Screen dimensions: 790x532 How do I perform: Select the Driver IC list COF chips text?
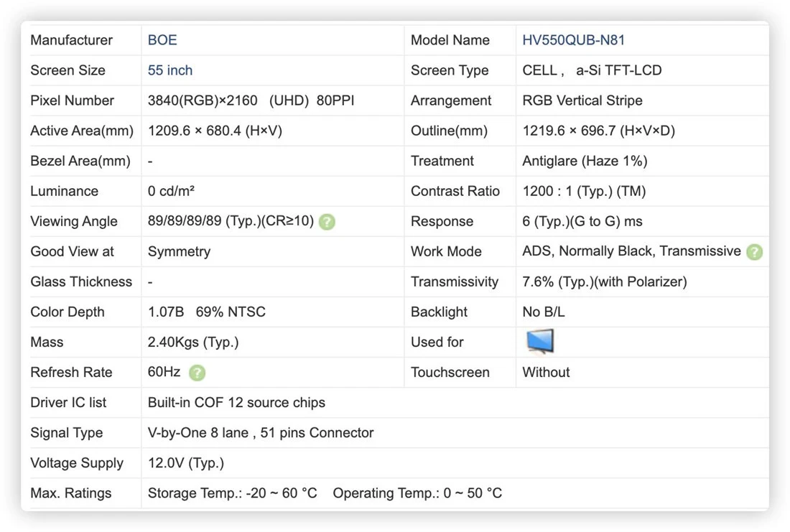[236, 403]
